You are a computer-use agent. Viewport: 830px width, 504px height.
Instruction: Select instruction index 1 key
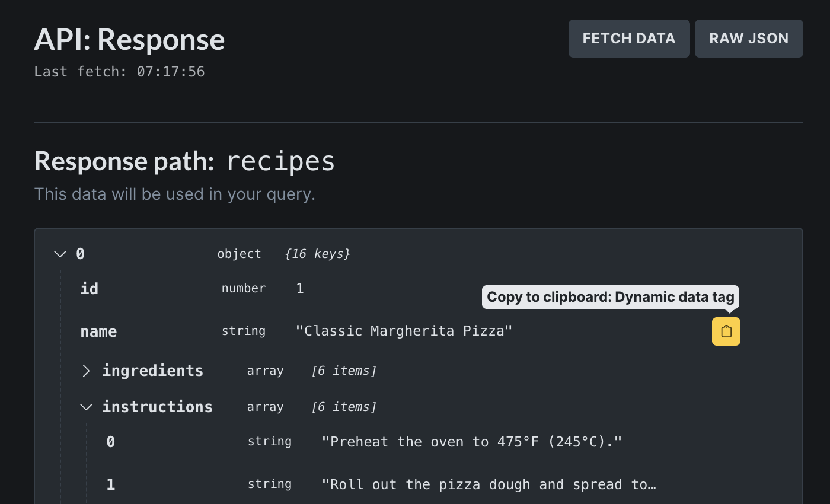pyautogui.click(x=111, y=484)
